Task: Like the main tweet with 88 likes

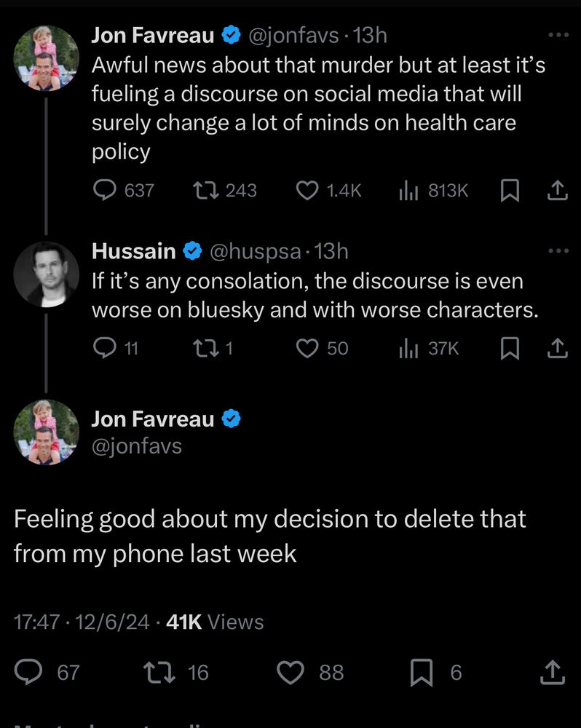Action: pyautogui.click(x=292, y=672)
